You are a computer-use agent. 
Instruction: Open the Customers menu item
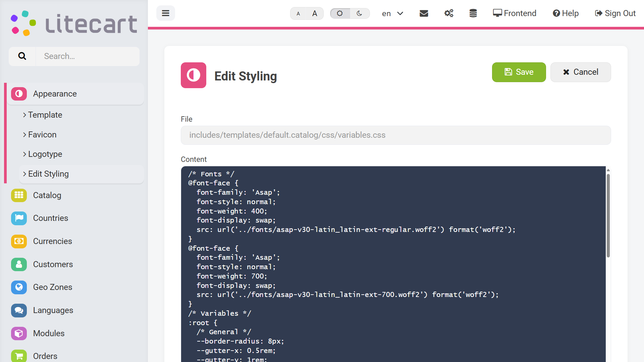(x=75, y=264)
